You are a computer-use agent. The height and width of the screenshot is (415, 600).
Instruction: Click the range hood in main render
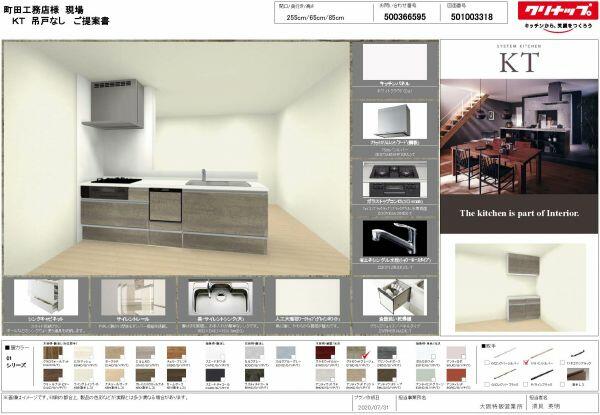point(114,104)
